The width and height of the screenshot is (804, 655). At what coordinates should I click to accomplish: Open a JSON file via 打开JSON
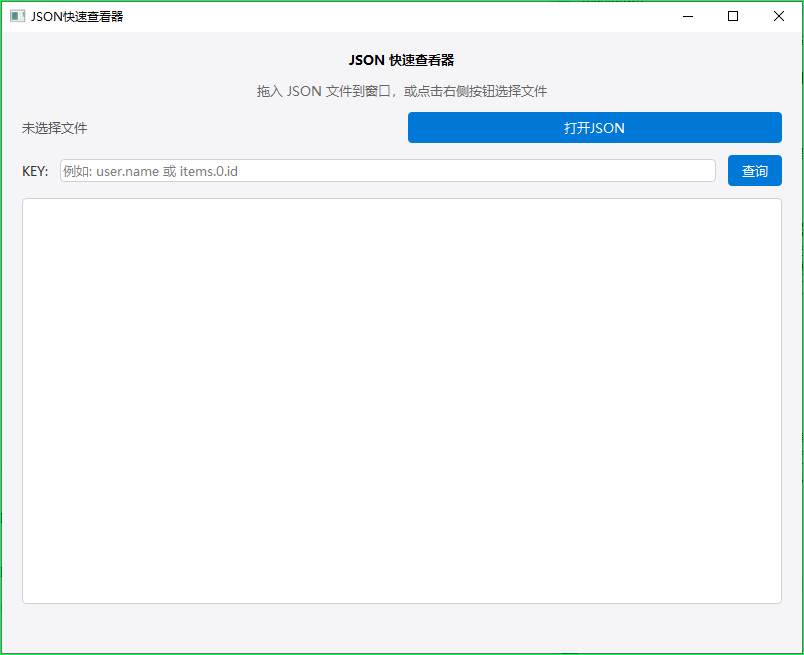pyautogui.click(x=594, y=128)
